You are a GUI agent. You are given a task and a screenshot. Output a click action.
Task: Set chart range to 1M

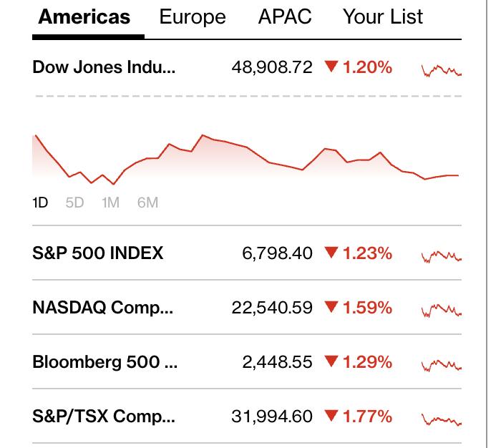click(x=110, y=203)
